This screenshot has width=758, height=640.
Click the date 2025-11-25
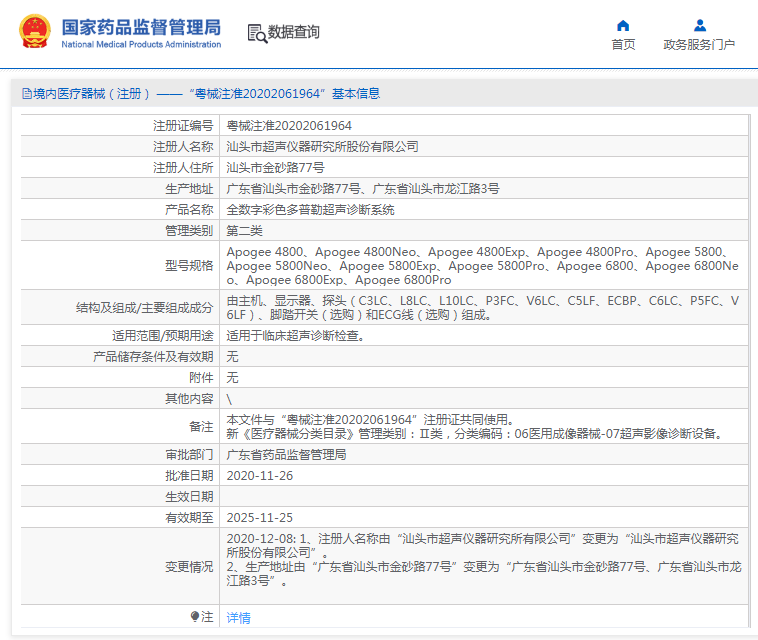click(x=260, y=518)
